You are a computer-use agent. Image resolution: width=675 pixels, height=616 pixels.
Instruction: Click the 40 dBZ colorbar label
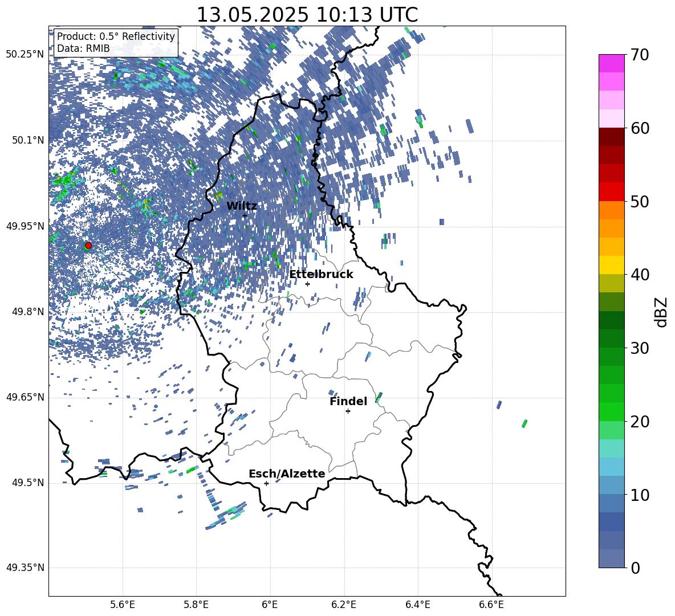click(x=640, y=275)
